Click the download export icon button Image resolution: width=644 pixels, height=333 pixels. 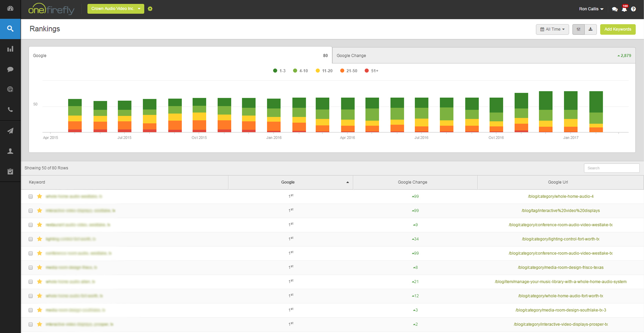pos(590,29)
